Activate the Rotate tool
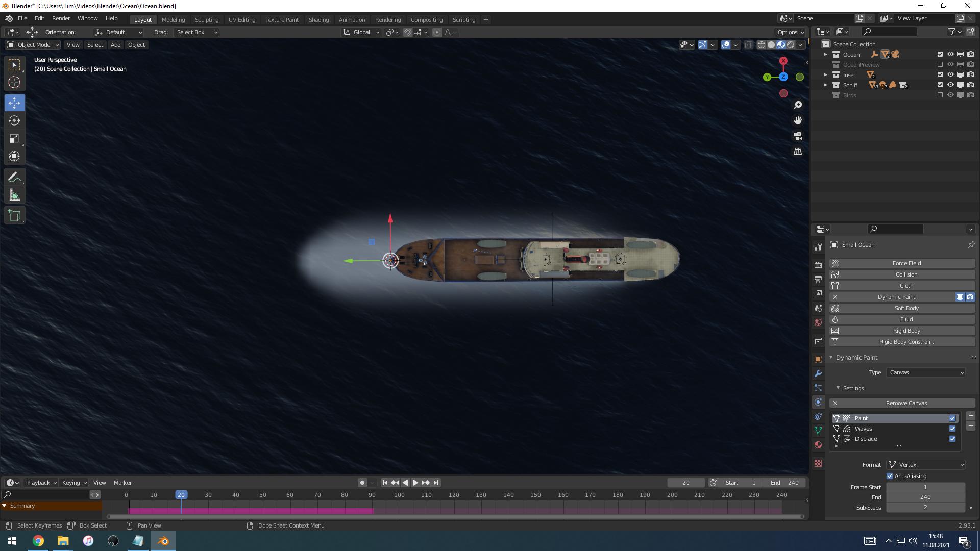 click(x=14, y=120)
